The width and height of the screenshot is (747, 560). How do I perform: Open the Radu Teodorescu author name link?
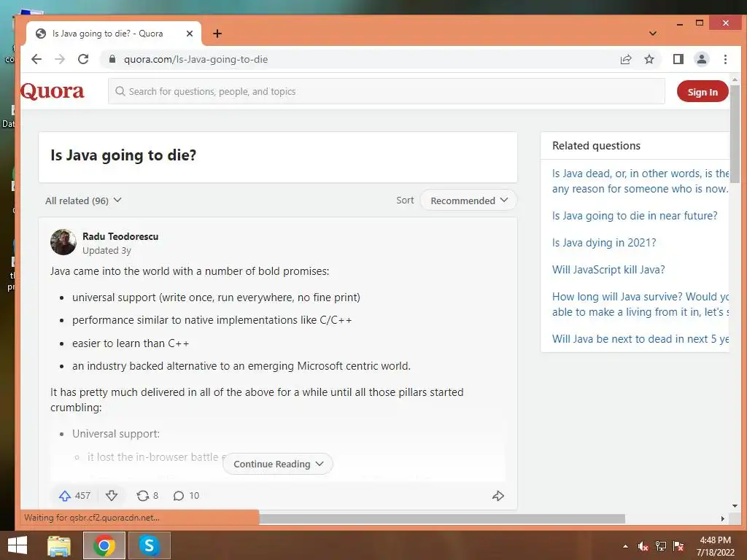point(120,236)
